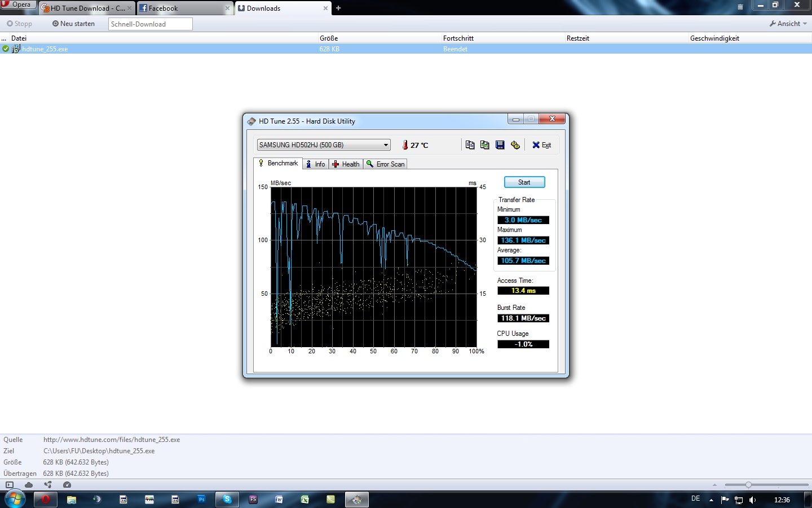Sort by Geschwindigkeit column header
812x508 pixels.
[x=750, y=38]
